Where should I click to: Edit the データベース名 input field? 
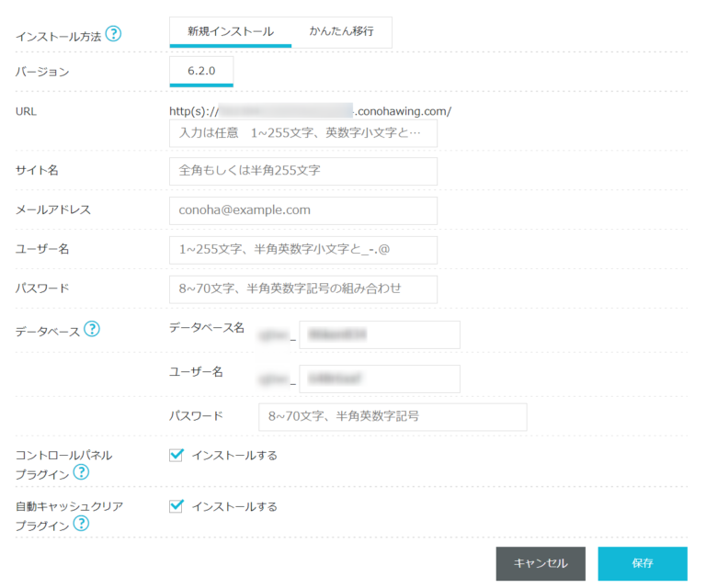(379, 335)
